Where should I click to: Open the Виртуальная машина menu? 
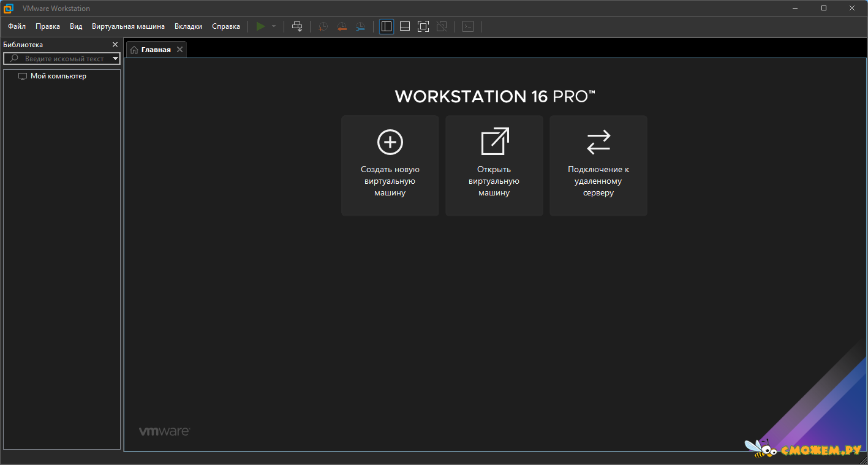tap(128, 26)
